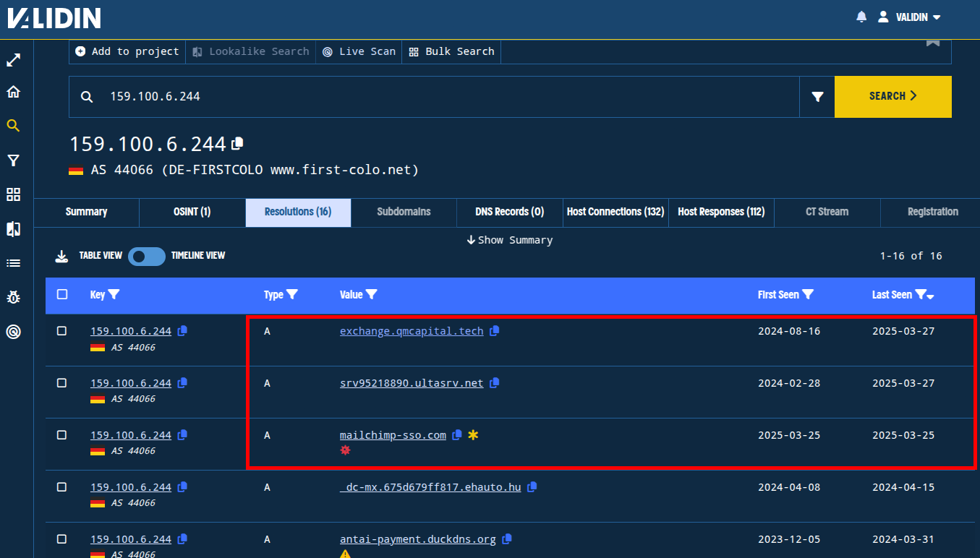980x558 pixels.
Task: Open the grid dashboard icon in sidebar
Action: pos(13,194)
